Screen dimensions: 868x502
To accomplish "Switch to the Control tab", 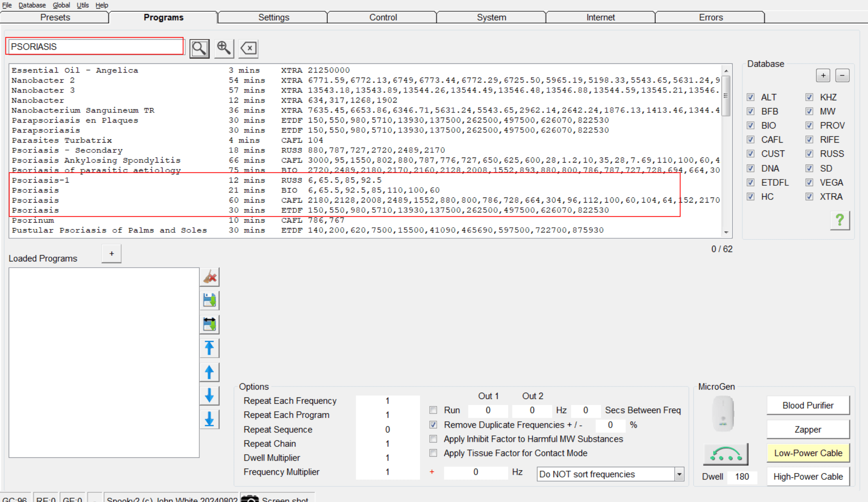I will pyautogui.click(x=383, y=17).
